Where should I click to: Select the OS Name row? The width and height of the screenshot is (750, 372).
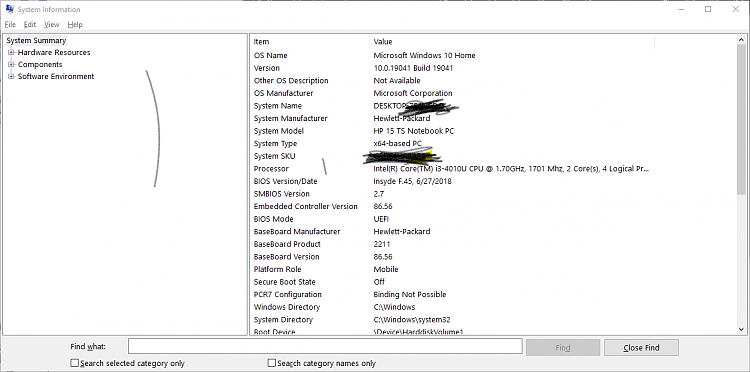point(452,55)
